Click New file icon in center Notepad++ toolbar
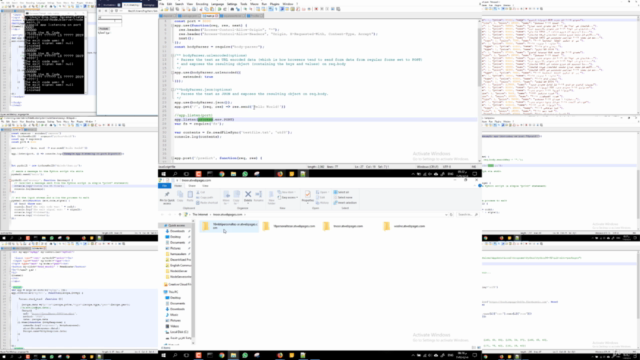640x360 pixels. coord(162,9)
